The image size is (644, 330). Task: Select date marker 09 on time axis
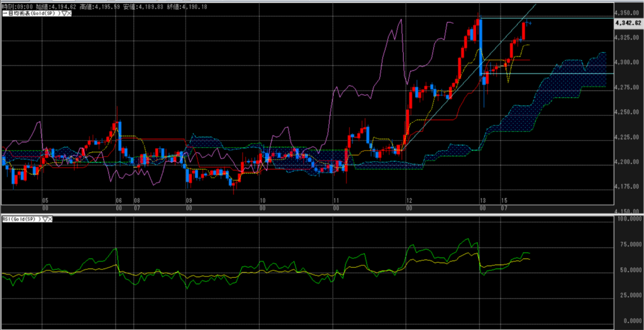[189, 201]
